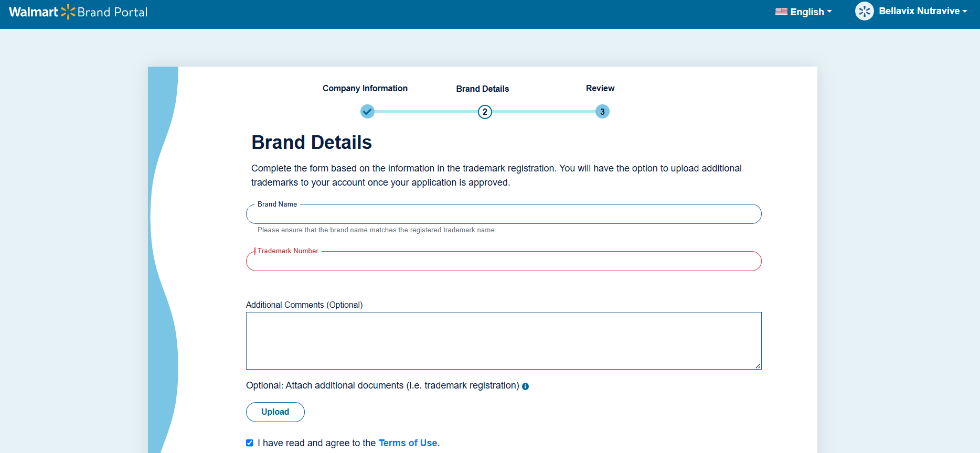Click the info icon beside attach documents
The image size is (980, 453).
click(x=526, y=386)
